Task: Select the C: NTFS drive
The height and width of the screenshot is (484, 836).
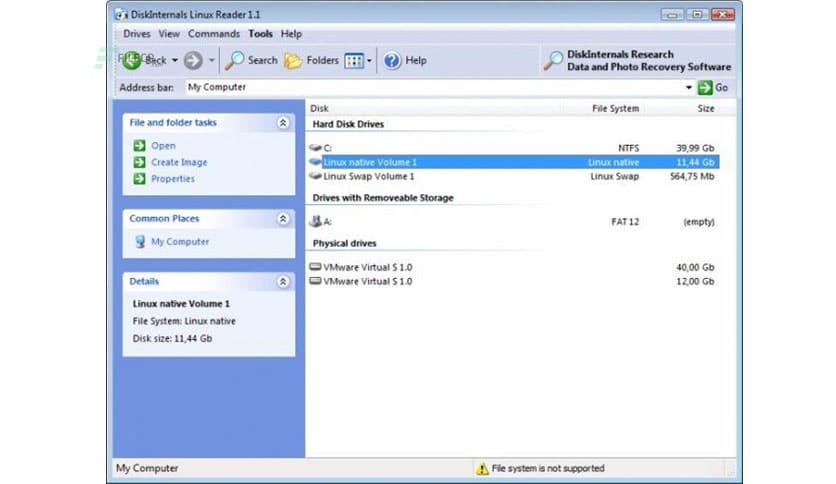Action: point(512,148)
